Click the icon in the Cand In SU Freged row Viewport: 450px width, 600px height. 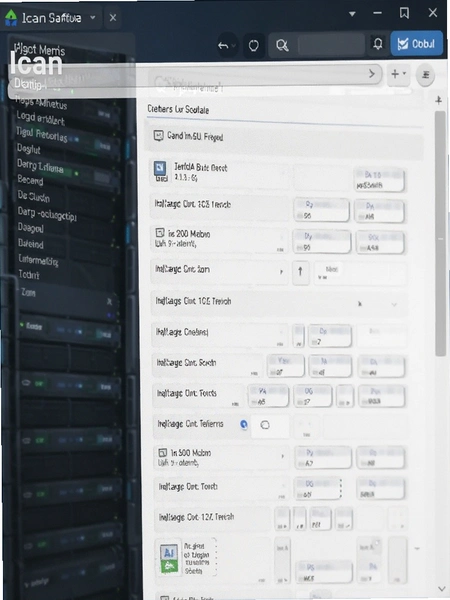pos(158,135)
